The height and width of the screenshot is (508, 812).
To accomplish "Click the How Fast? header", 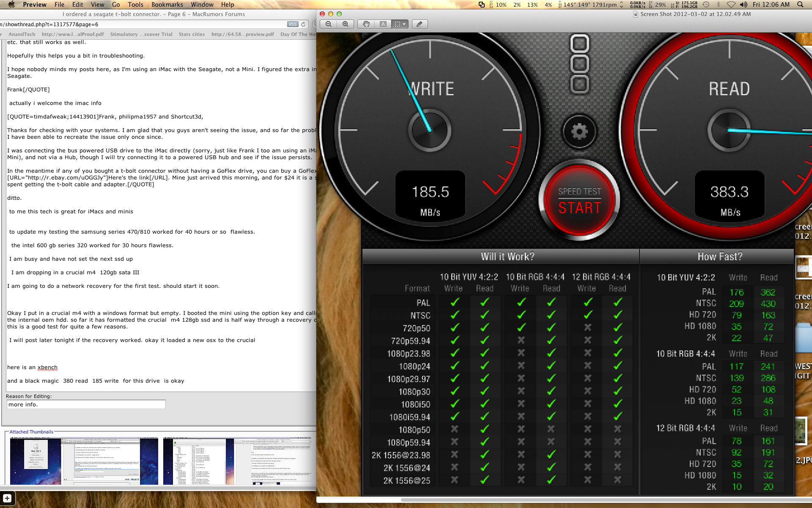I will tap(720, 257).
